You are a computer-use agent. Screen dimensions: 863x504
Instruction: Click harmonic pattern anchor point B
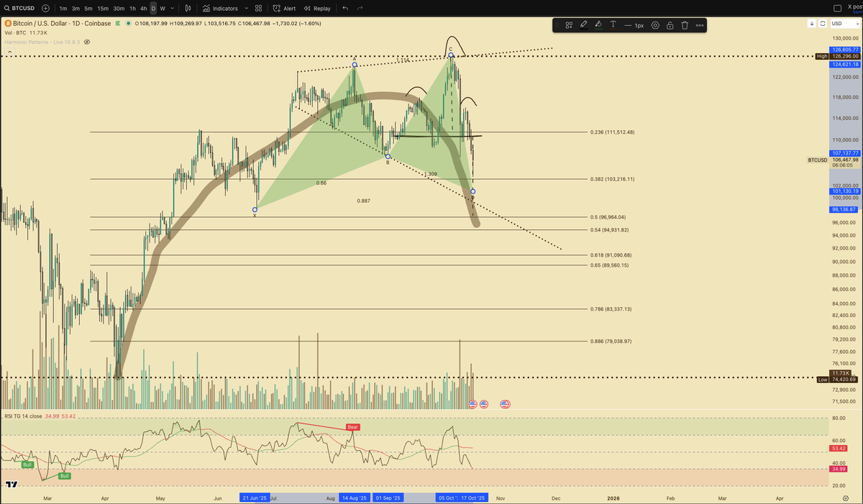(387, 156)
